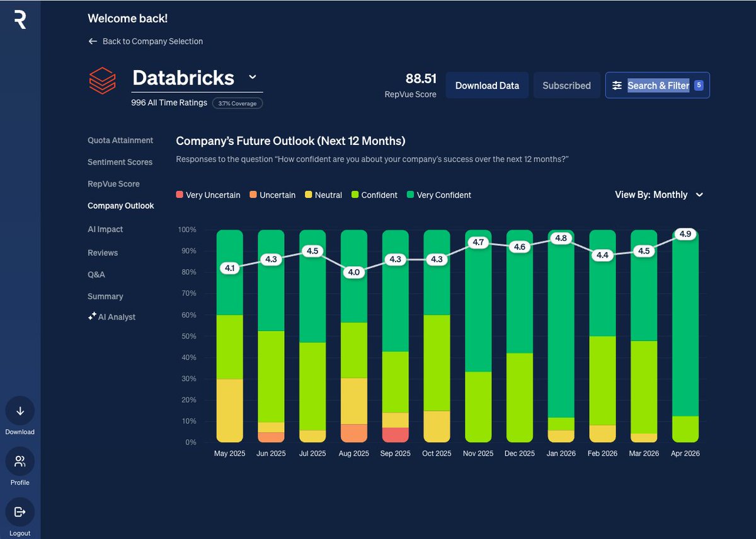The width and height of the screenshot is (756, 539).
Task: Click the Jun 2025 axis label
Action: pos(271,453)
